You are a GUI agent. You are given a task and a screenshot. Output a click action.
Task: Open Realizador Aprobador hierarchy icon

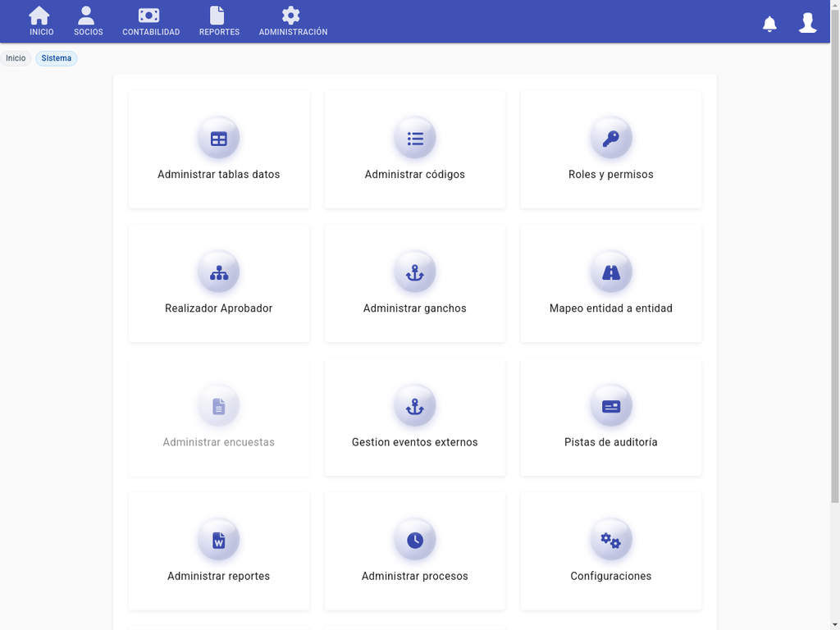point(218,272)
